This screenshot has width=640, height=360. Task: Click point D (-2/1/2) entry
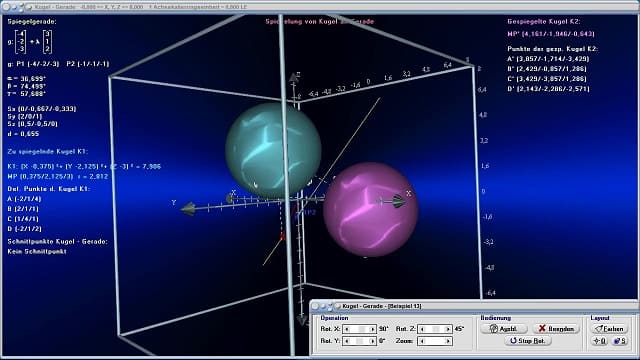coord(24,229)
